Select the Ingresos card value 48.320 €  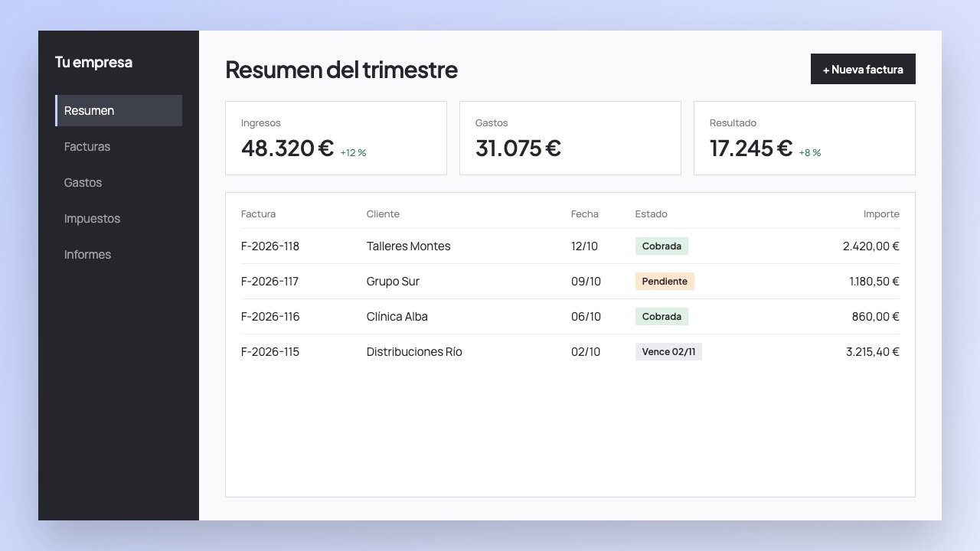tap(287, 148)
